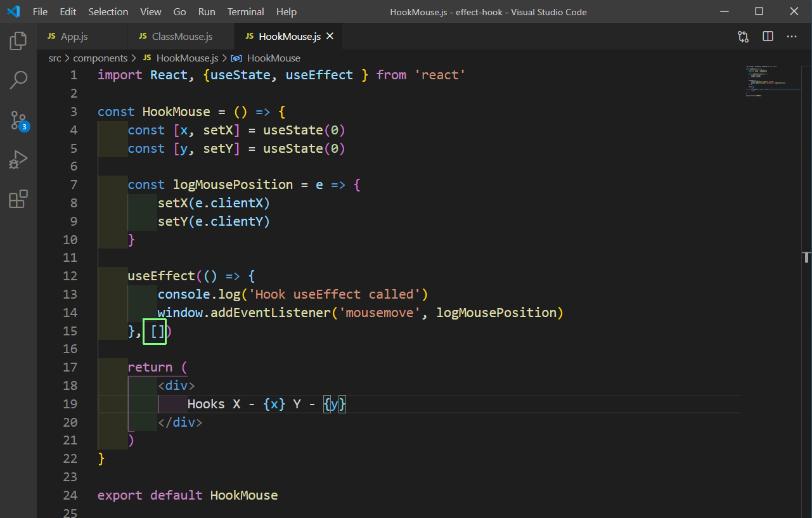Click 'export default HookMouse' on line 24
This screenshot has width=812, height=518.
[188, 495]
